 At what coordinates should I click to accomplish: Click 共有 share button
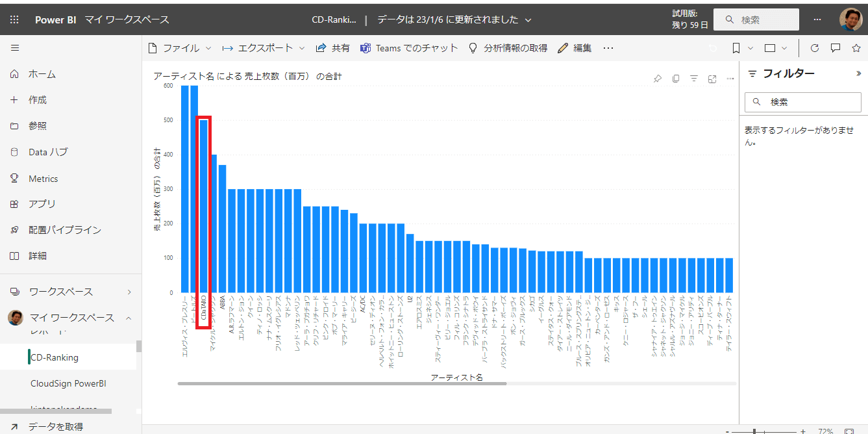coord(332,48)
